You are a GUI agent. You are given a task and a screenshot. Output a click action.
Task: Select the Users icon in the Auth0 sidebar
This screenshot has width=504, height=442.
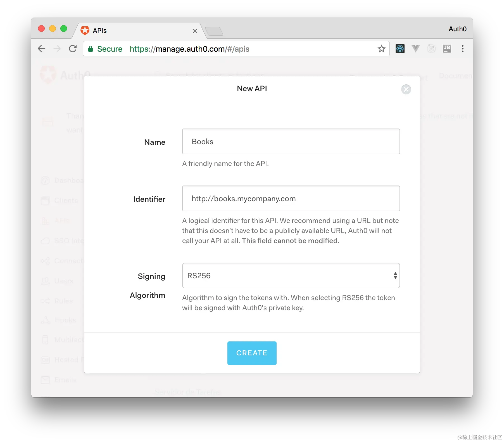click(46, 281)
